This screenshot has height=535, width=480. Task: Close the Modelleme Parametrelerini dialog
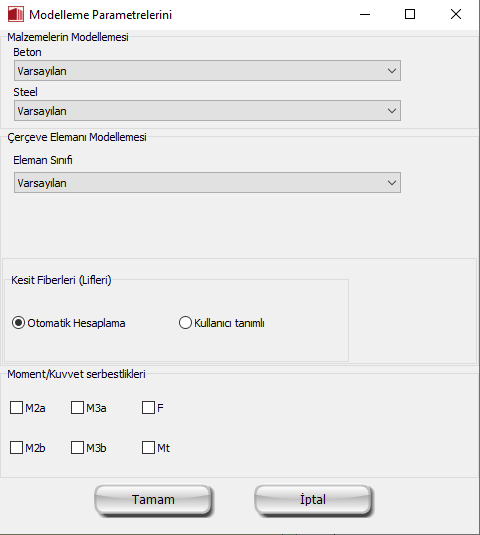455,14
